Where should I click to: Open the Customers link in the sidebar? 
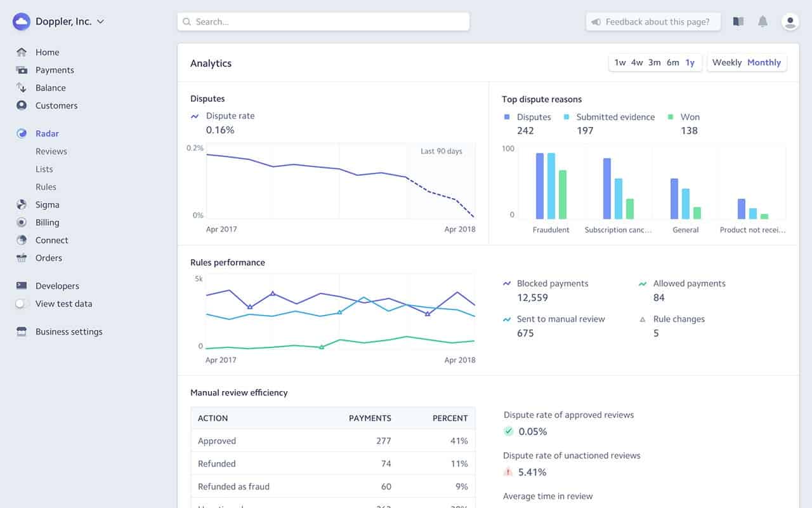click(x=56, y=105)
